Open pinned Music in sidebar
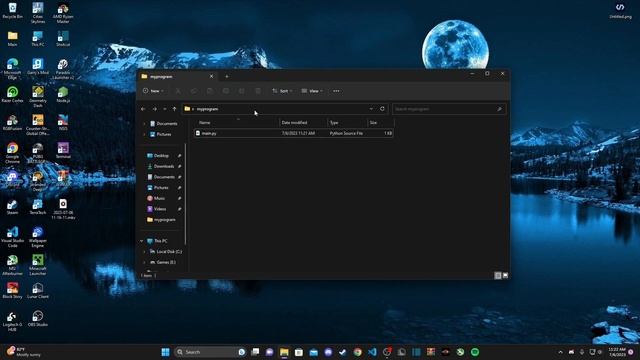This screenshot has height=360, width=640. (x=159, y=198)
